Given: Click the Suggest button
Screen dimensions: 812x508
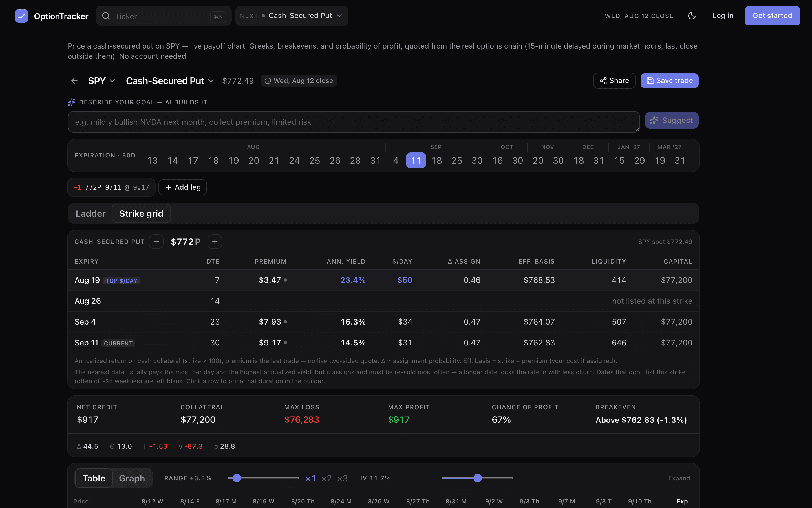Looking at the screenshot, I should (x=672, y=120).
